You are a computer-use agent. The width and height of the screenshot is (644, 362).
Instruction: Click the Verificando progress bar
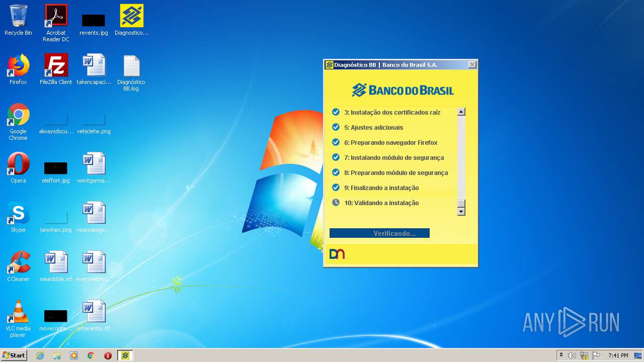(379, 233)
